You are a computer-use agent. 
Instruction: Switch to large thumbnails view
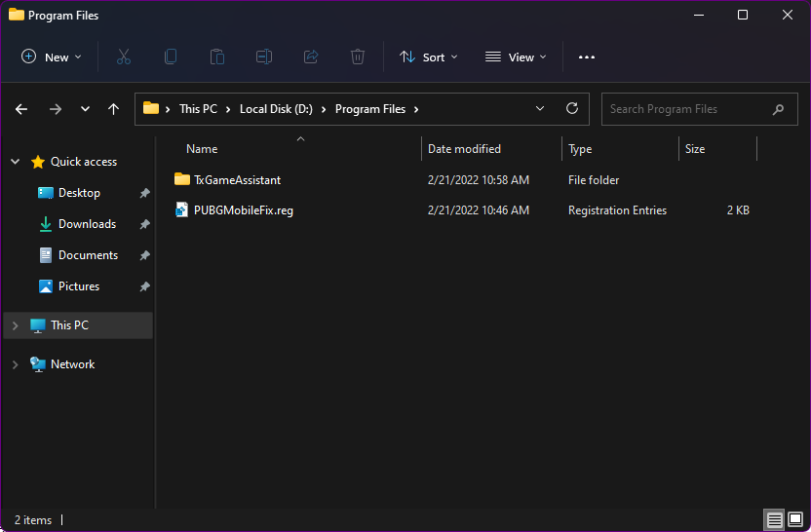[x=795, y=520]
